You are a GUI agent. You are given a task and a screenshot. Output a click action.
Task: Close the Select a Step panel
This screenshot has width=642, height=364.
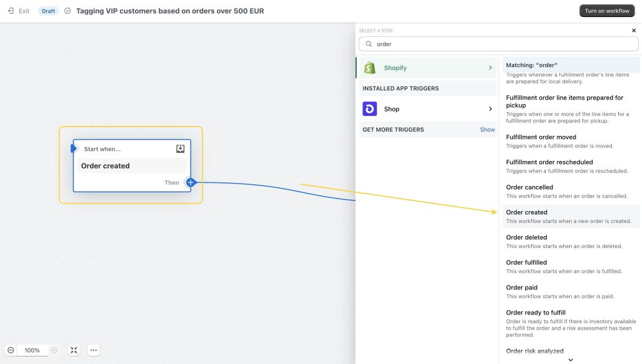point(633,30)
